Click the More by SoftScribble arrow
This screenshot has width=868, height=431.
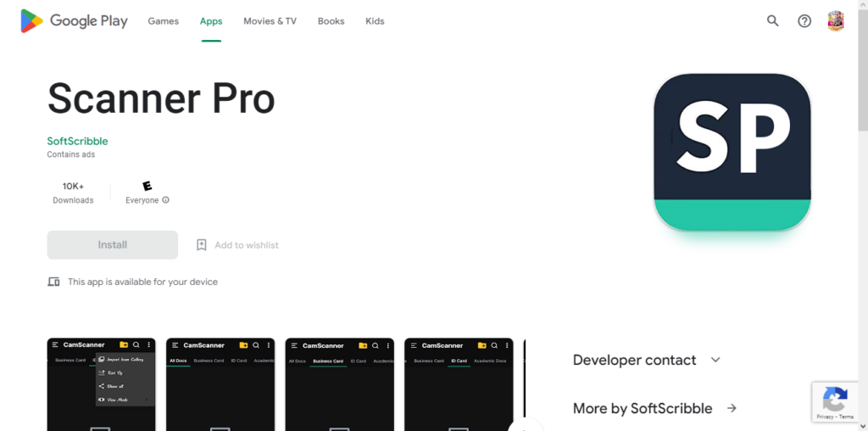pos(732,408)
